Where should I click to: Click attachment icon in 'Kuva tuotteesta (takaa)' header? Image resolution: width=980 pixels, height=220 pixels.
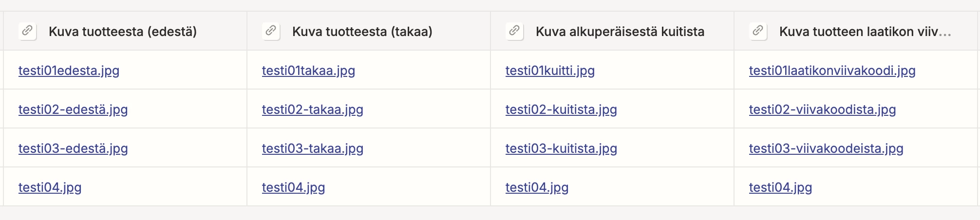pos(271,31)
